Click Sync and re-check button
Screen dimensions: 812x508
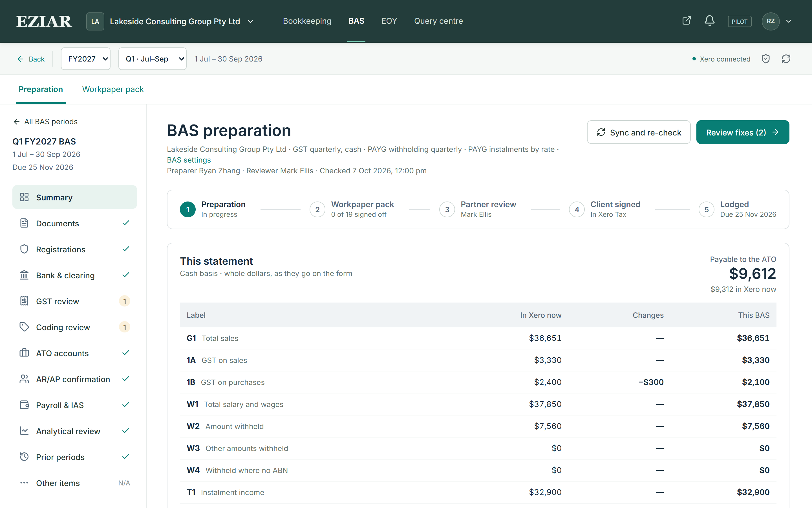[x=639, y=132]
